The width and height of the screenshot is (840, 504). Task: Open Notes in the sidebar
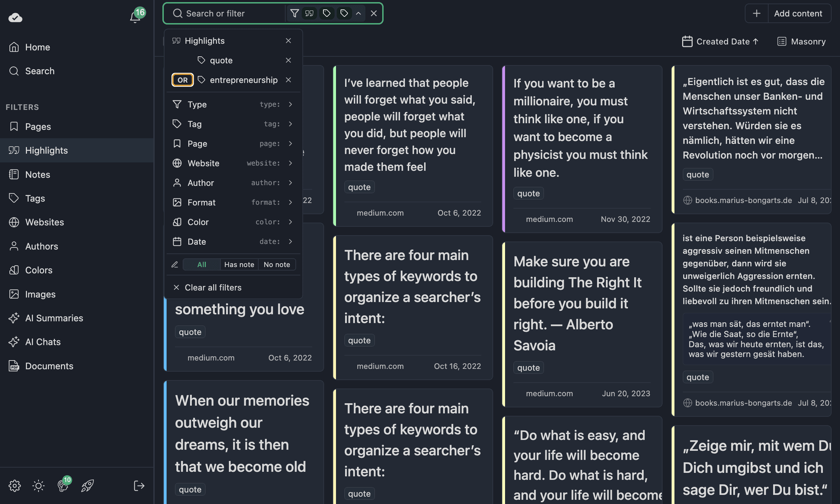point(38,174)
